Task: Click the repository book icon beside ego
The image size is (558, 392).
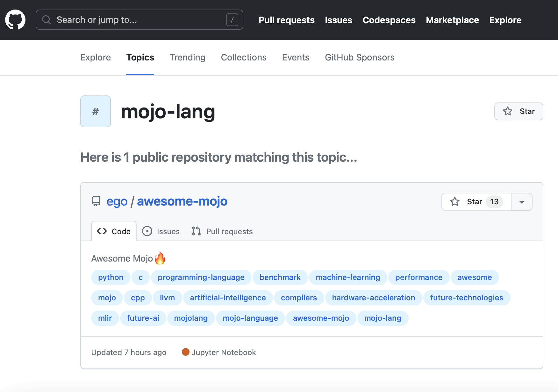Action: 96,201
